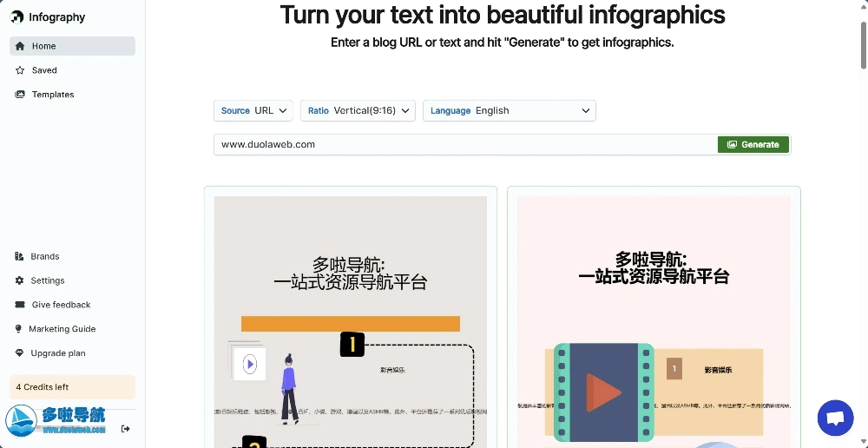Click the Upgrade plan diamond icon
The image size is (868, 448).
20,353
